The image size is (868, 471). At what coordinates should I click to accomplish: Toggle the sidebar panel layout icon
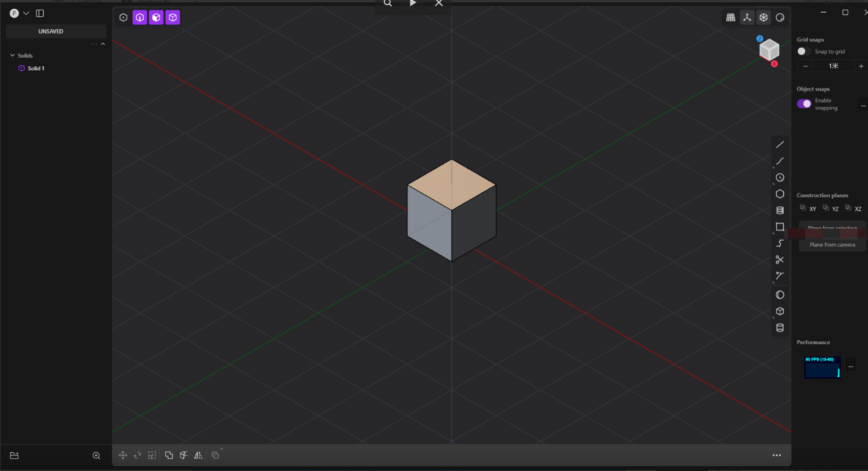point(40,13)
